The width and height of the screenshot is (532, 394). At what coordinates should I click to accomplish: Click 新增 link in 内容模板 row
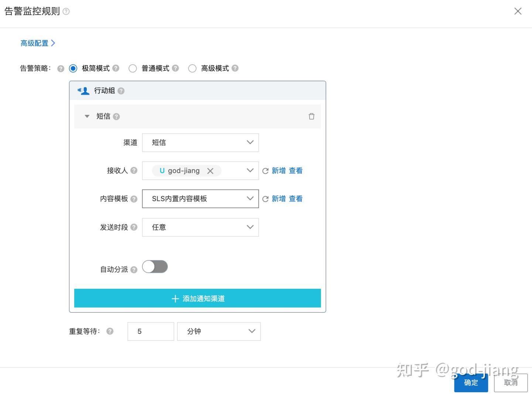click(x=279, y=199)
